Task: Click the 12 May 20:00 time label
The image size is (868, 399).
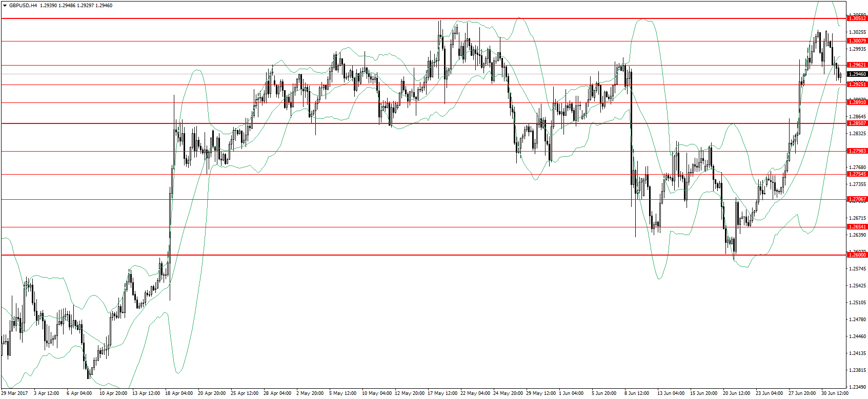Action: click(x=410, y=394)
